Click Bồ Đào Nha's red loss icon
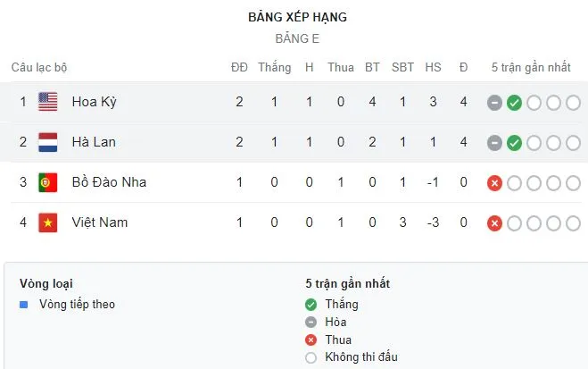 coord(494,183)
